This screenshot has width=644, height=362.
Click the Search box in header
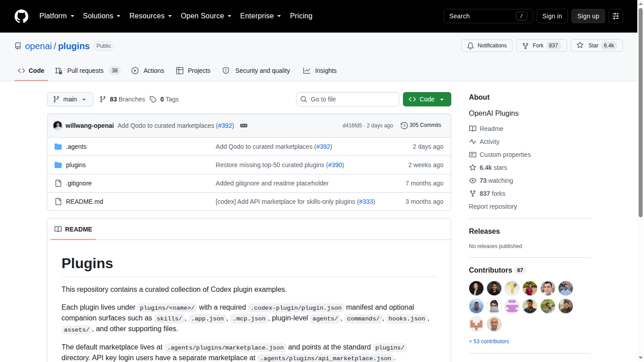pyautogui.click(x=488, y=16)
